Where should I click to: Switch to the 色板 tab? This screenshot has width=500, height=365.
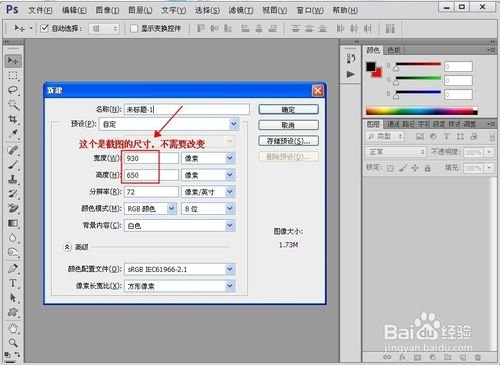coord(394,50)
